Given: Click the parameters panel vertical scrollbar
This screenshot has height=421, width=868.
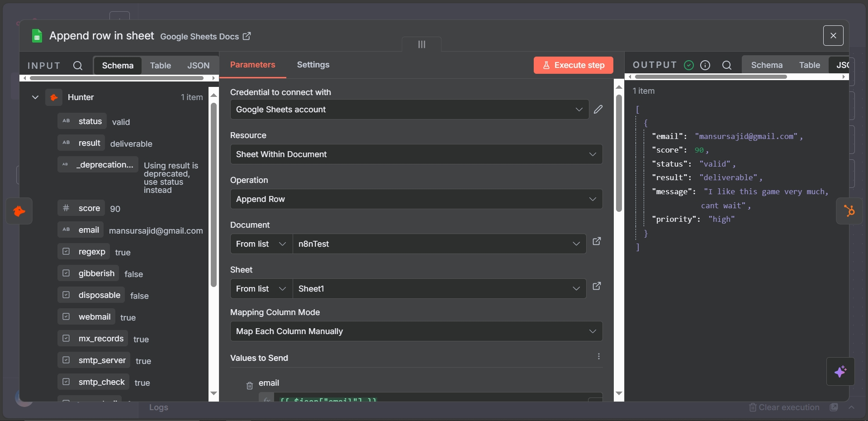Looking at the screenshot, I should 619,153.
